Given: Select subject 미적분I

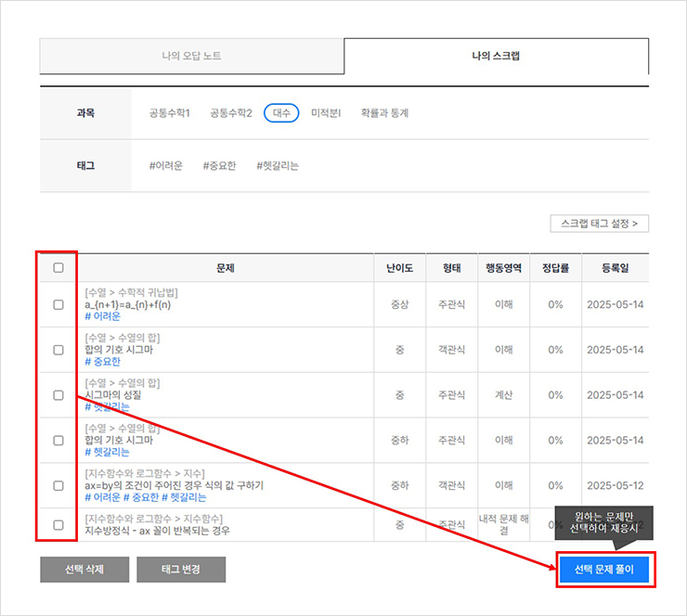Looking at the screenshot, I should pyautogui.click(x=326, y=113).
